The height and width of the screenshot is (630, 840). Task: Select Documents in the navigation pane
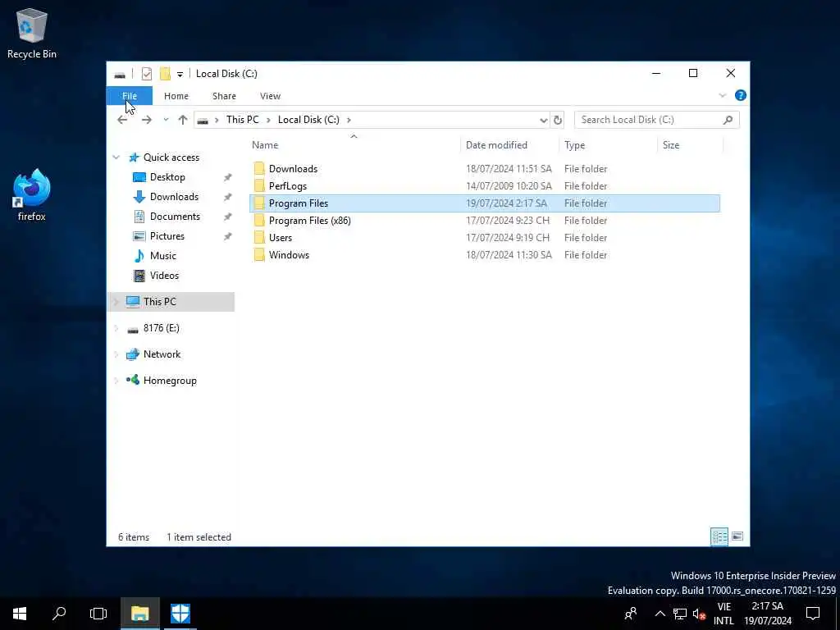175,217
